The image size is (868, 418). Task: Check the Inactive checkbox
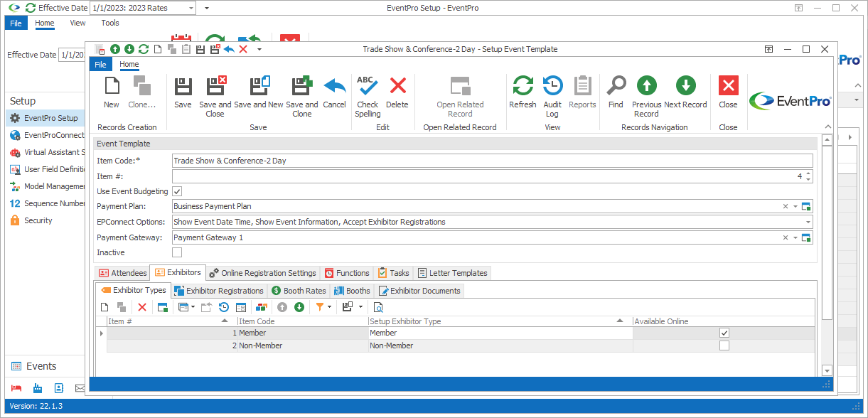177,252
